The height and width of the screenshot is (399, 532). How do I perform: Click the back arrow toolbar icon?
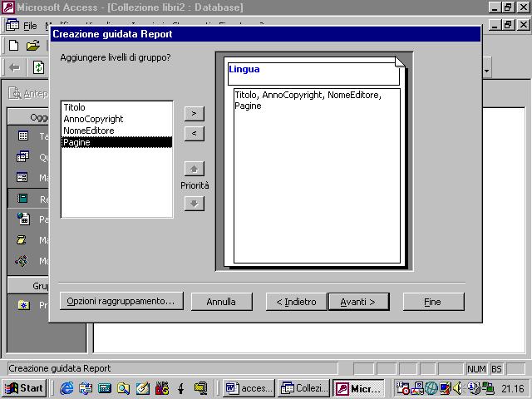coord(15,67)
